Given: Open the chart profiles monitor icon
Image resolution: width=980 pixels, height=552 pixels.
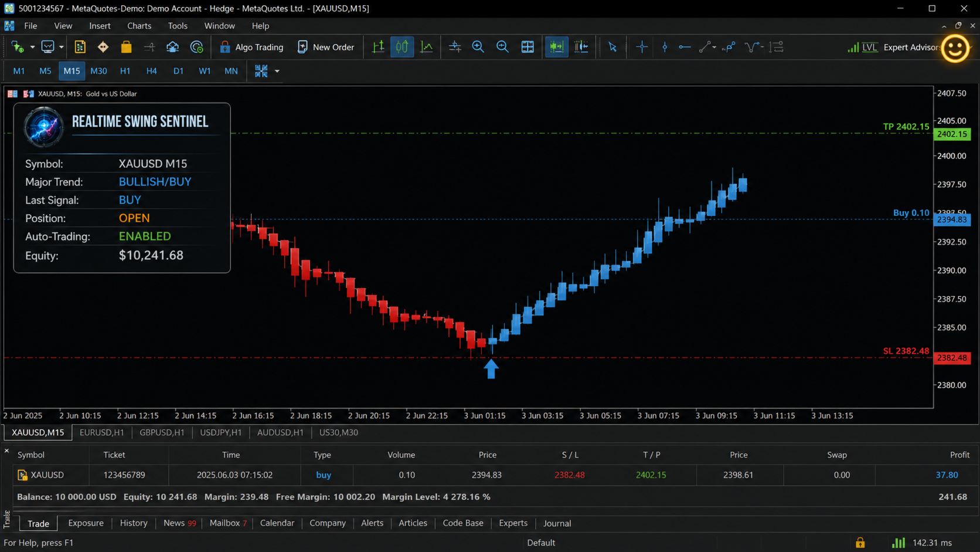Looking at the screenshot, I should coord(47,47).
